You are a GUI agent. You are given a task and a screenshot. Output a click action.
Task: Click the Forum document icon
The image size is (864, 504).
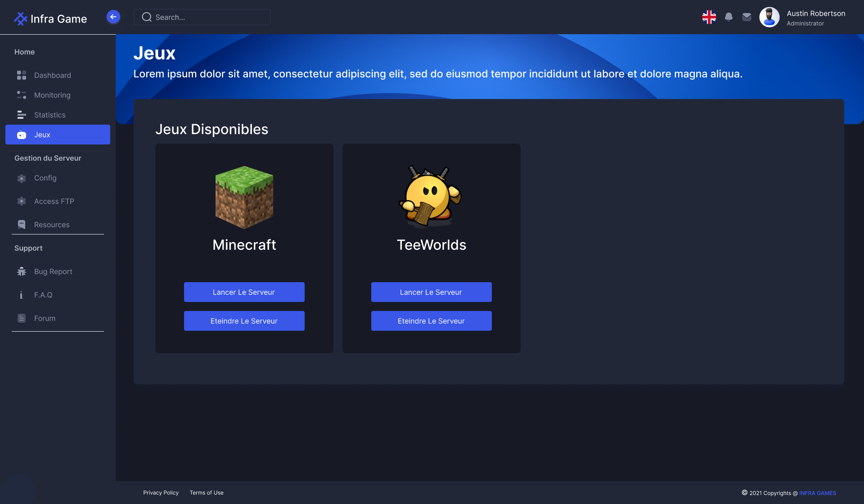tap(22, 318)
